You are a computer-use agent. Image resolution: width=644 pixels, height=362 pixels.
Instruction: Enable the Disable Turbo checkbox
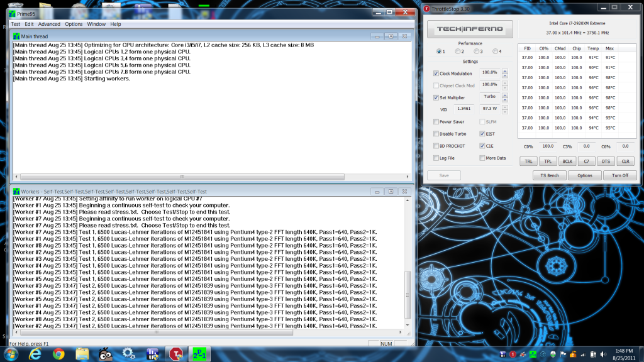coord(436,134)
